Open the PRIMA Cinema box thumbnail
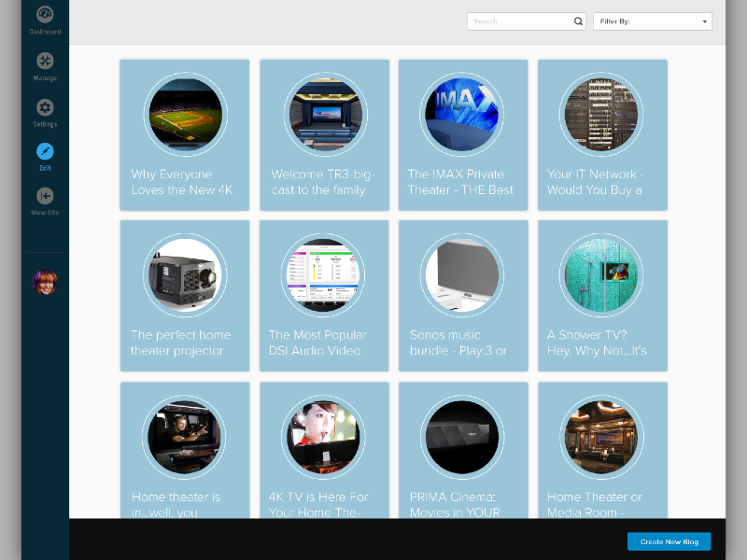Image resolution: width=747 pixels, height=560 pixels. click(x=461, y=437)
